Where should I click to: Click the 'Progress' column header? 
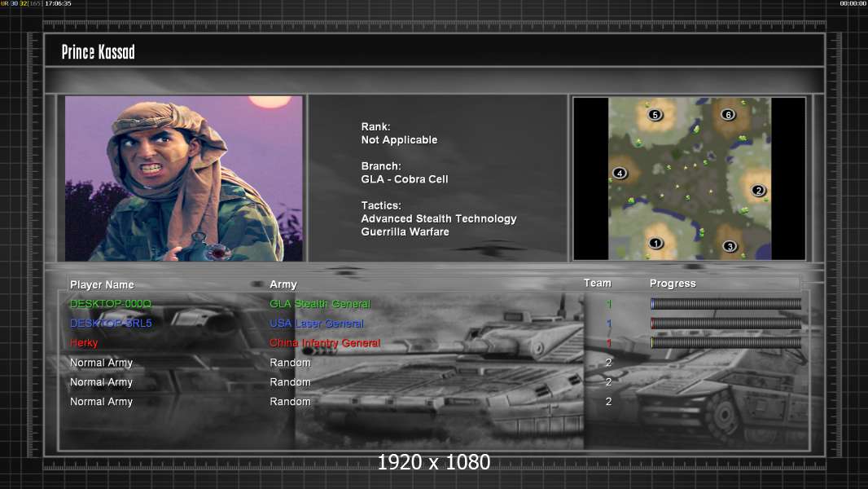[673, 284]
